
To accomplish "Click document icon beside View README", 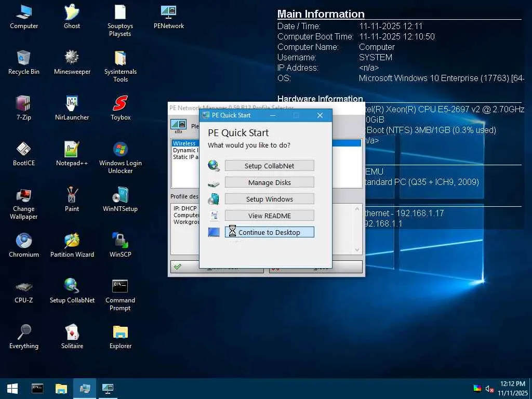I will (214, 216).
